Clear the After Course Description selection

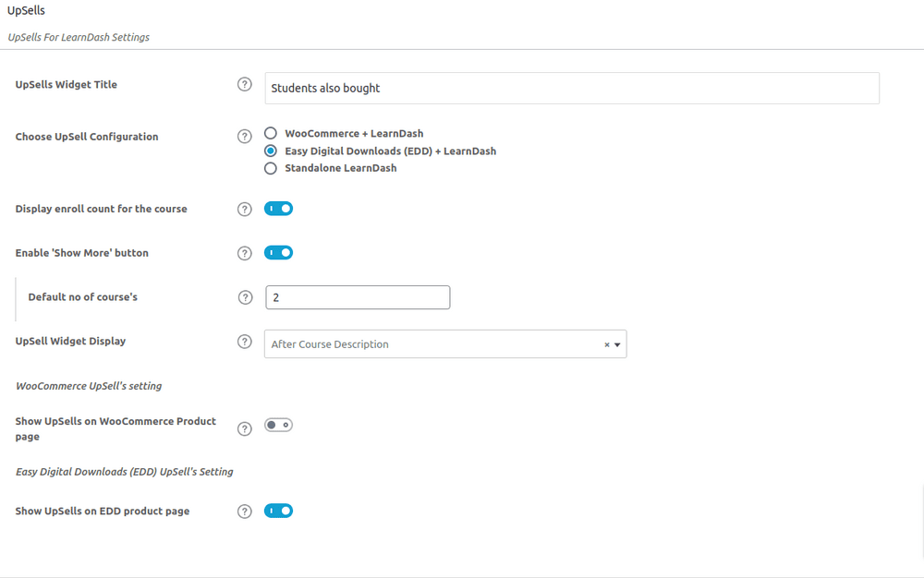[x=605, y=343]
